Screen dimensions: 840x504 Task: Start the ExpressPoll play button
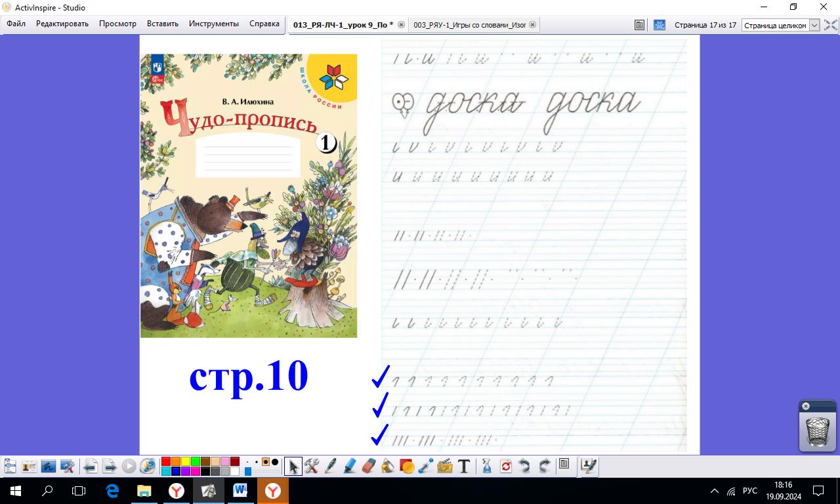pyautogui.click(x=129, y=467)
